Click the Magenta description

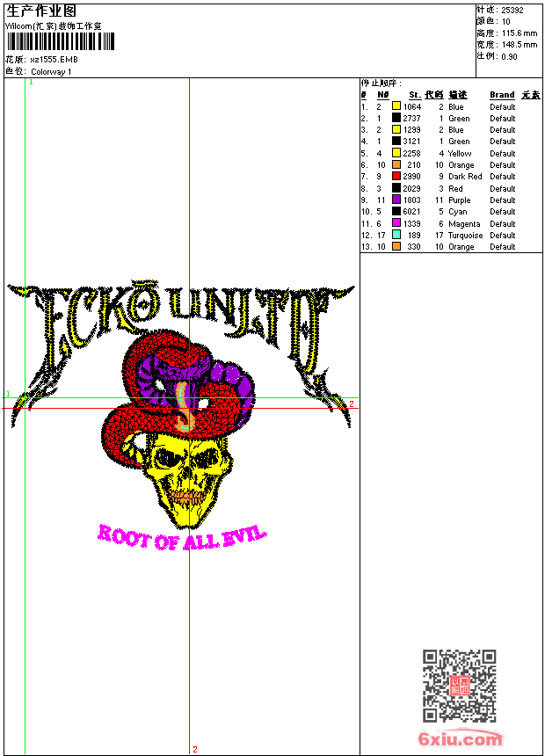(x=464, y=223)
